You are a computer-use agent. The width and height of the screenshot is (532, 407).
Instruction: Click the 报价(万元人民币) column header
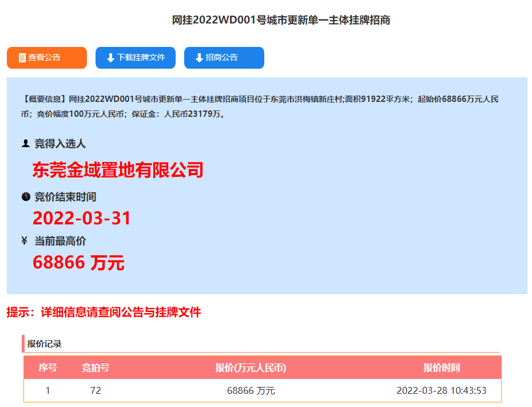(251, 368)
